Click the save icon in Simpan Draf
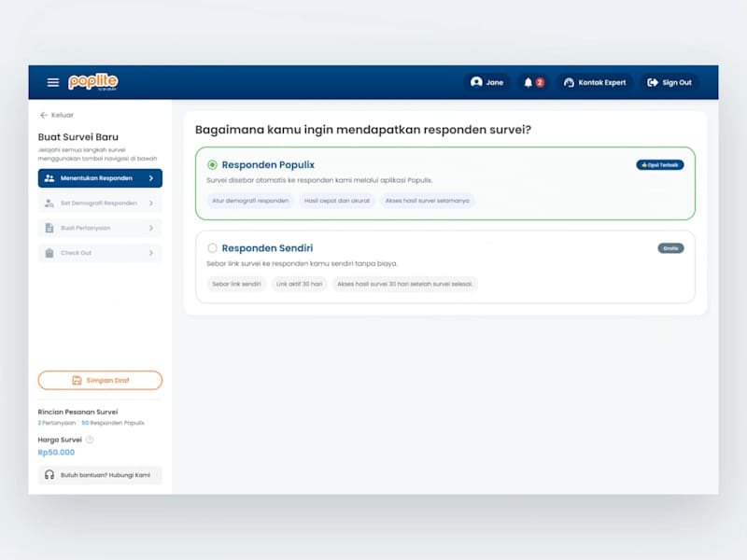Viewport: 747px width, 560px height. coord(77,381)
